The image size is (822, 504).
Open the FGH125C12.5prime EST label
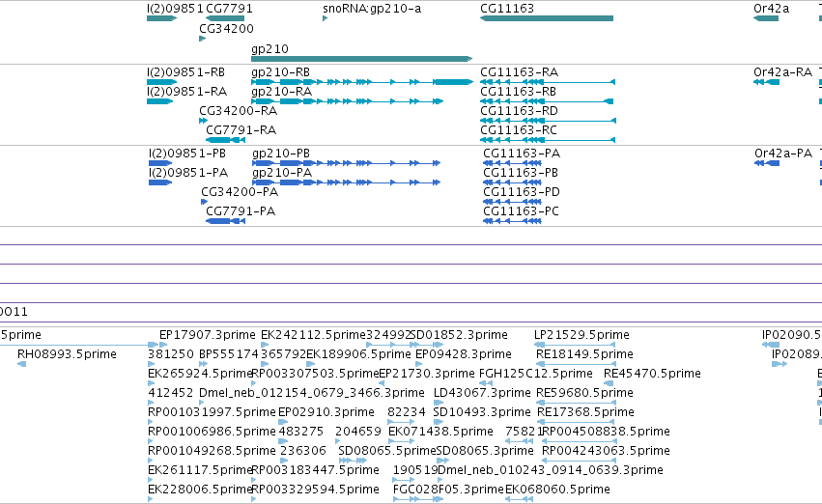pyautogui.click(x=536, y=374)
